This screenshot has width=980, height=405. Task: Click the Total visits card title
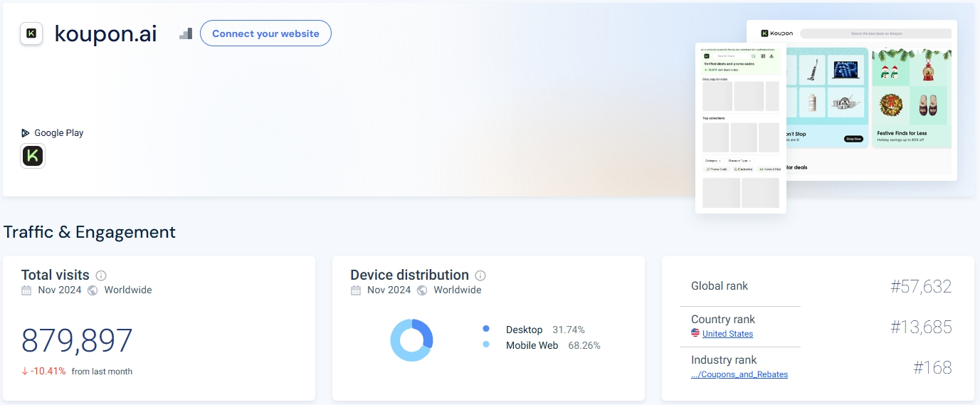[x=56, y=275]
